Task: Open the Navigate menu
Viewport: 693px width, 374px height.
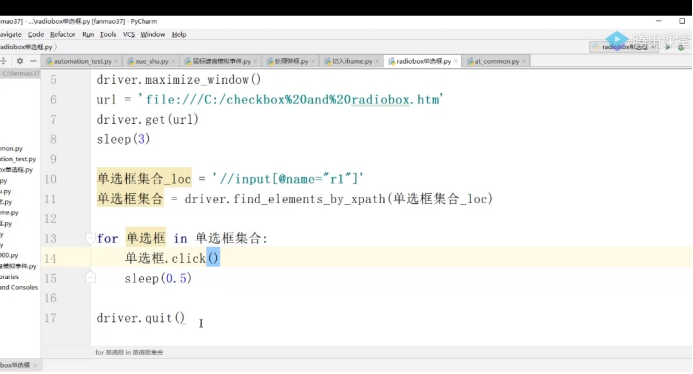Action: pyautogui.click(x=11, y=34)
